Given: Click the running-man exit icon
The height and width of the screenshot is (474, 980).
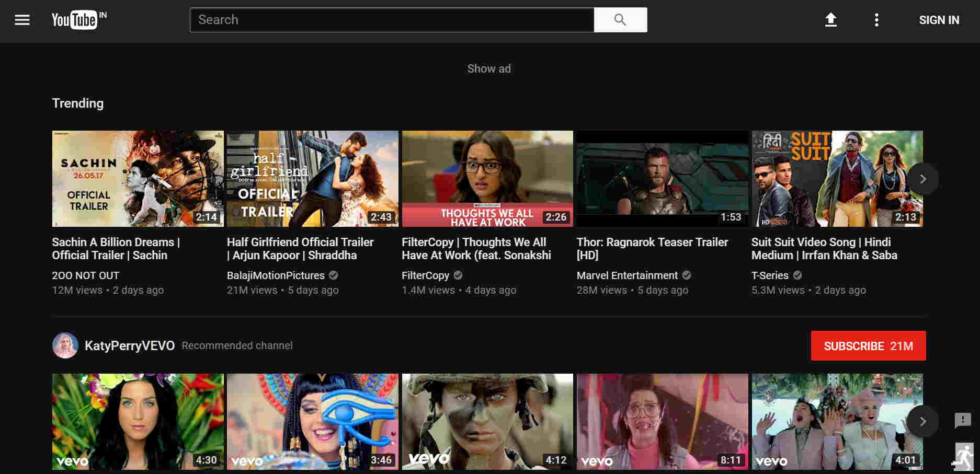Looking at the screenshot, I should 963,457.
